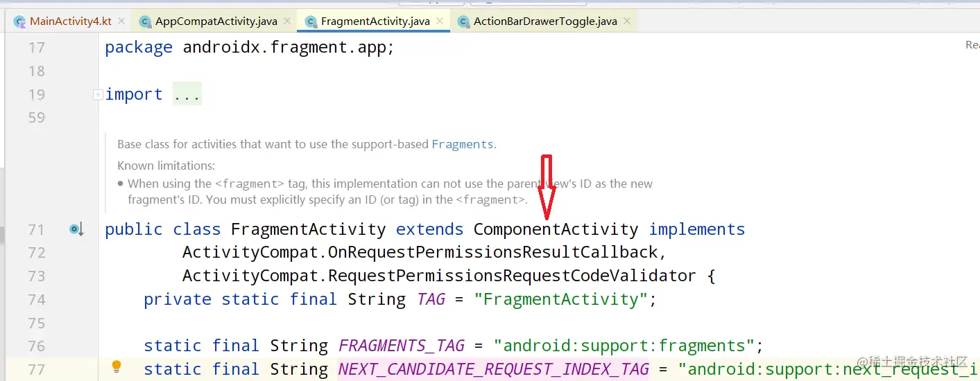Click the "android:support:fragments" string literal

point(624,346)
